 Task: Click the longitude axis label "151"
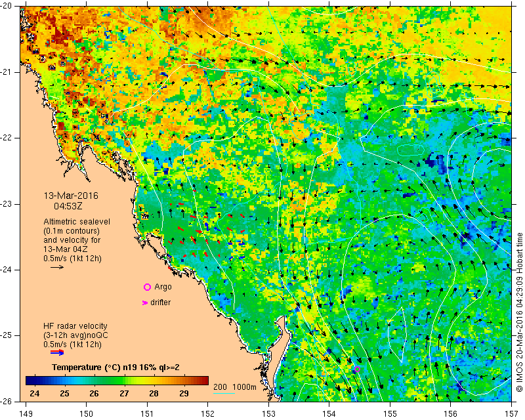tap(147, 414)
